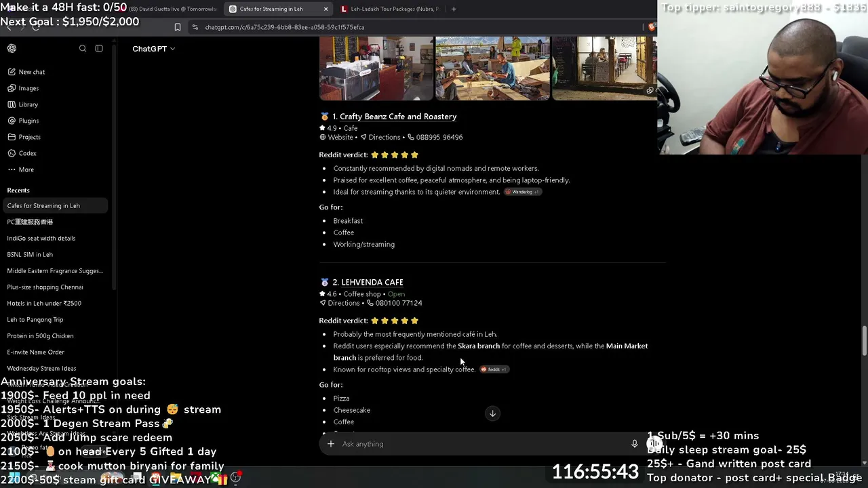
Task: Click the green Open status text
Action: tap(396, 294)
